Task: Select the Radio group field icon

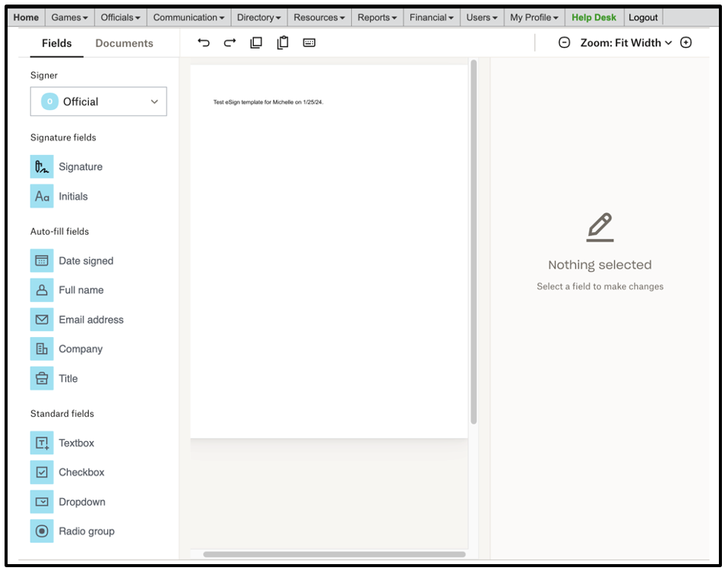Action: click(x=42, y=531)
